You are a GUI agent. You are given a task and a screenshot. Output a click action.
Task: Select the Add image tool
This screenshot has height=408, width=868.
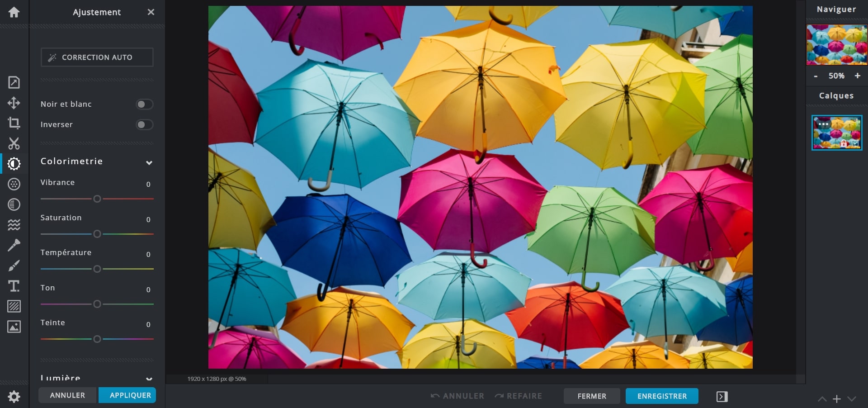(x=14, y=327)
